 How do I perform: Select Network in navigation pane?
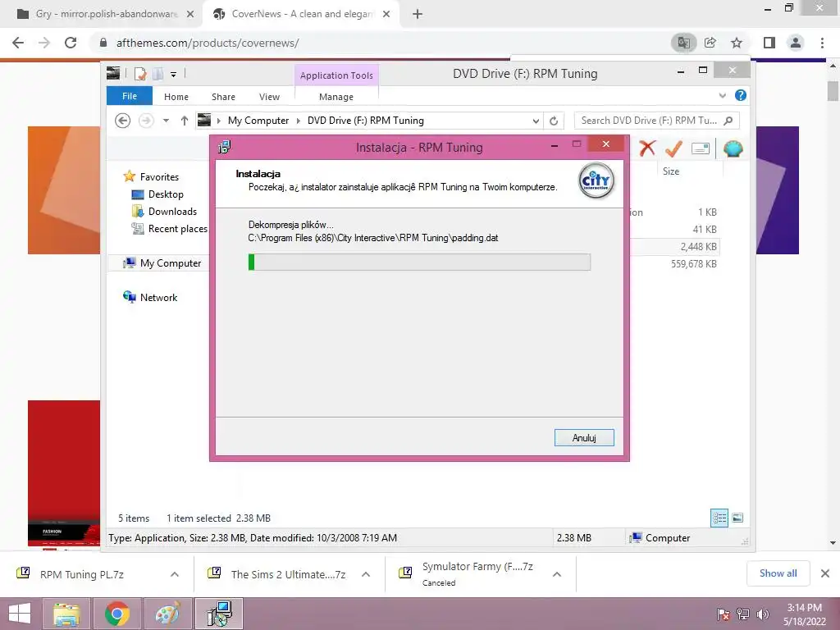[158, 297]
